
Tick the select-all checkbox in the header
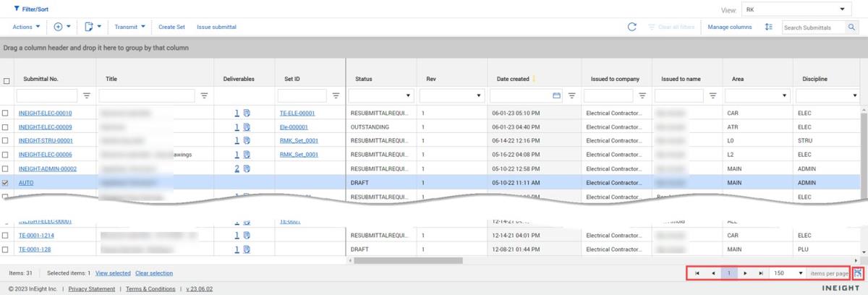click(7, 81)
